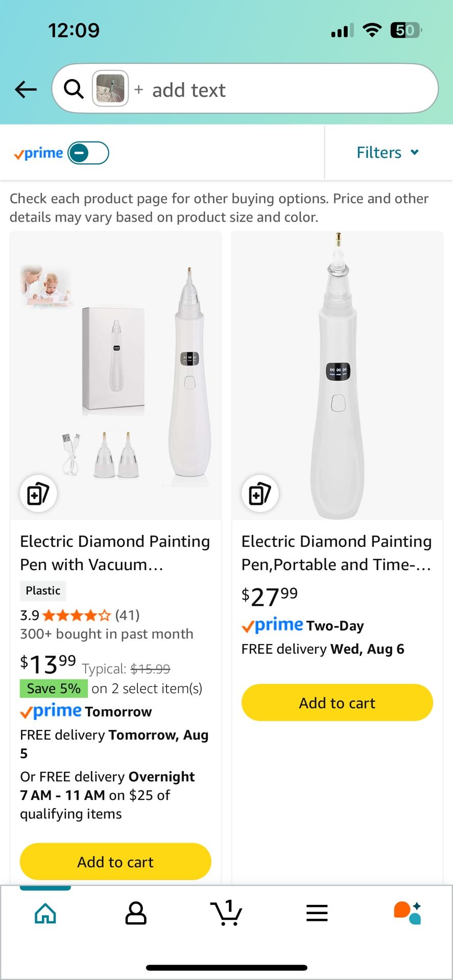Tap the Save 5% coupon badge
Screen dimensions: 453x980
[54, 689]
